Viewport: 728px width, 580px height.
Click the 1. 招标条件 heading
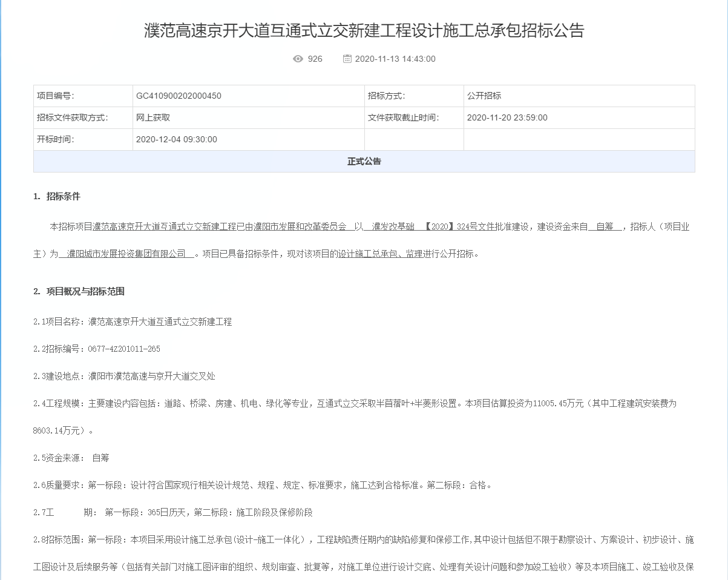pyautogui.click(x=57, y=196)
